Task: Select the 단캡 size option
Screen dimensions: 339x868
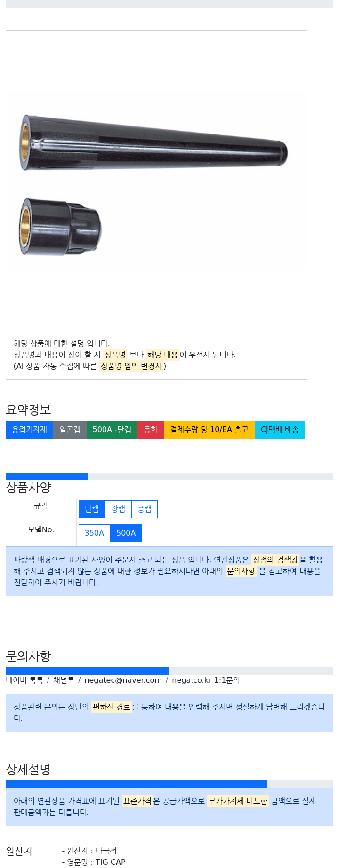Action: 92,509
